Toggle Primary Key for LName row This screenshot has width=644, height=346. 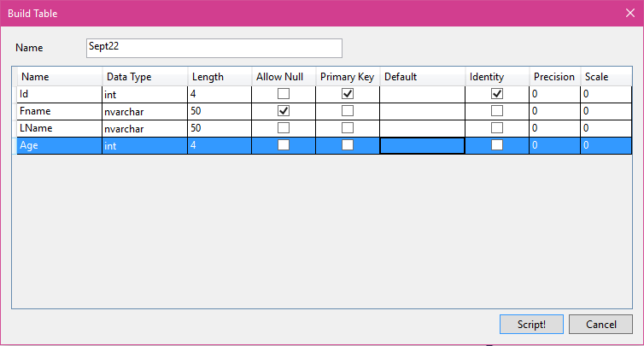[x=348, y=128]
